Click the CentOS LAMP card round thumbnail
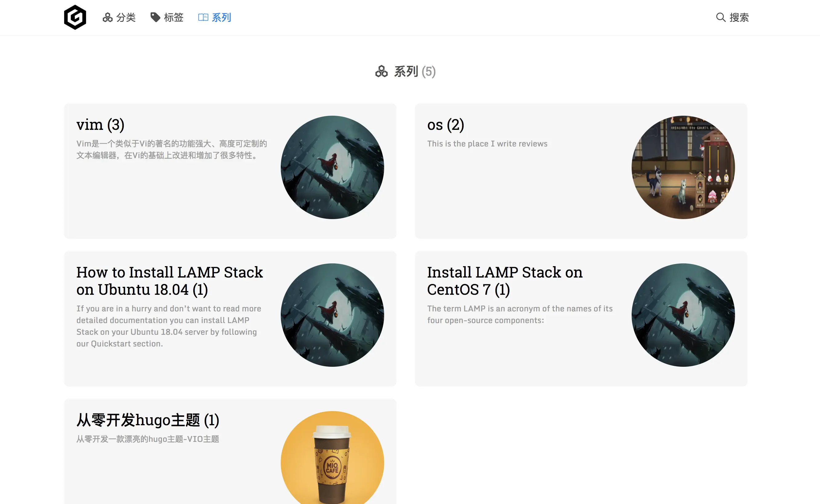This screenshot has width=820, height=504. point(683,315)
